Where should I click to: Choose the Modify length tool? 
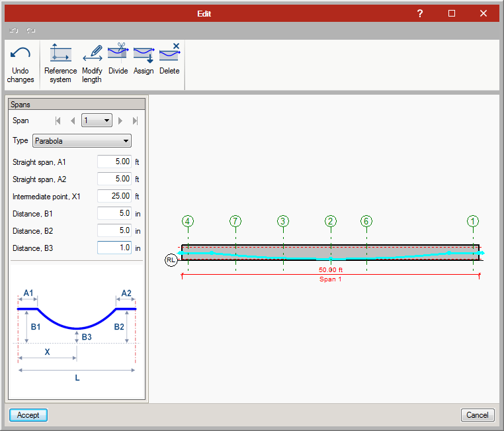pos(92,65)
